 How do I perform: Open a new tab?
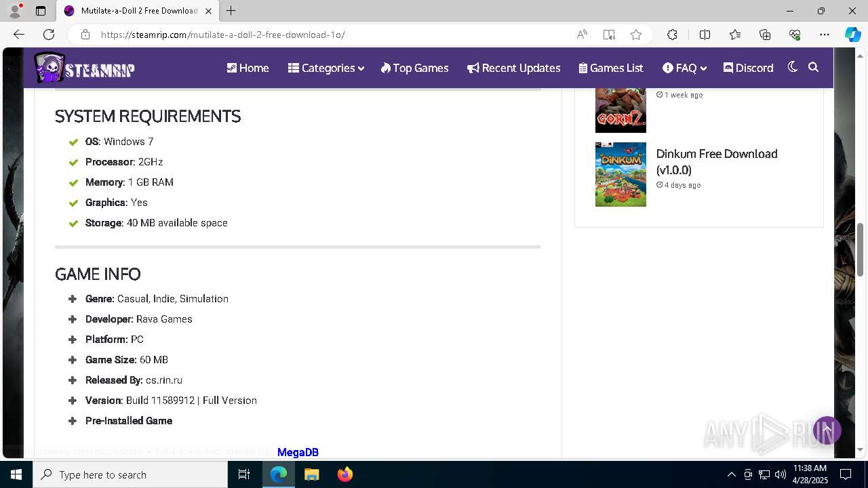[231, 11]
